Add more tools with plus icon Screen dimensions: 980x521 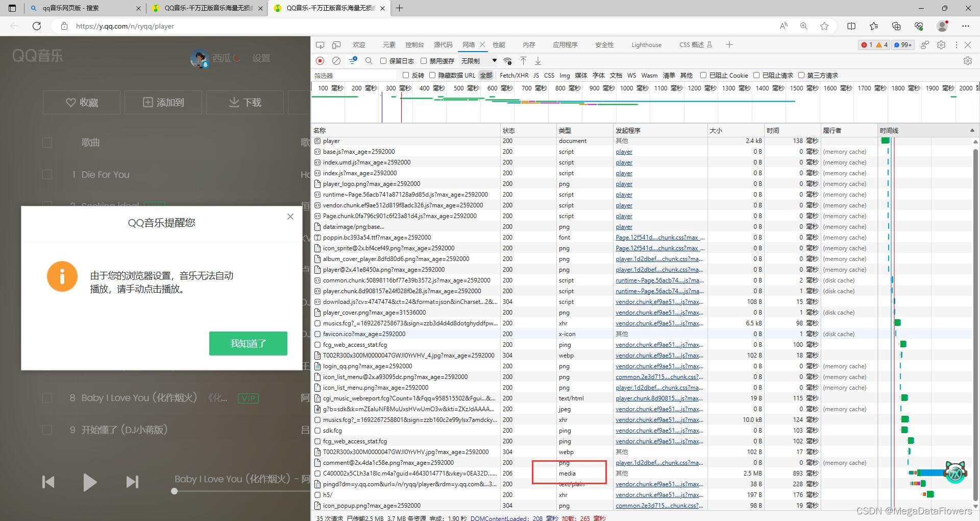coord(729,45)
